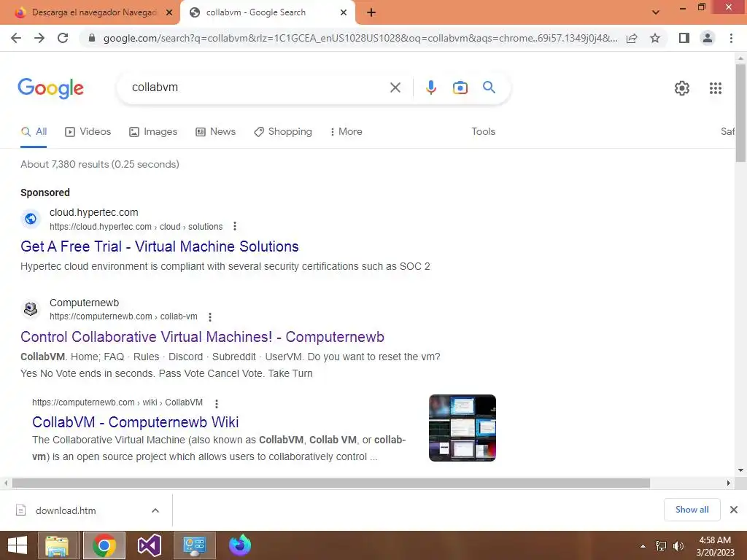Open Google apps grid

click(x=715, y=88)
